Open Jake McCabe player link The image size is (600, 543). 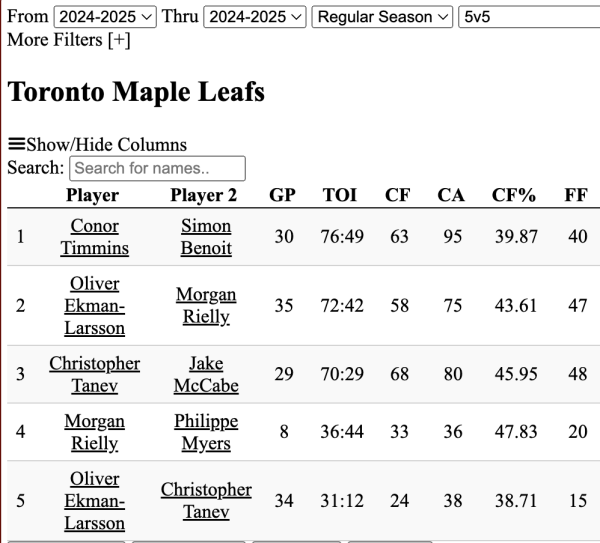pyautogui.click(x=206, y=374)
